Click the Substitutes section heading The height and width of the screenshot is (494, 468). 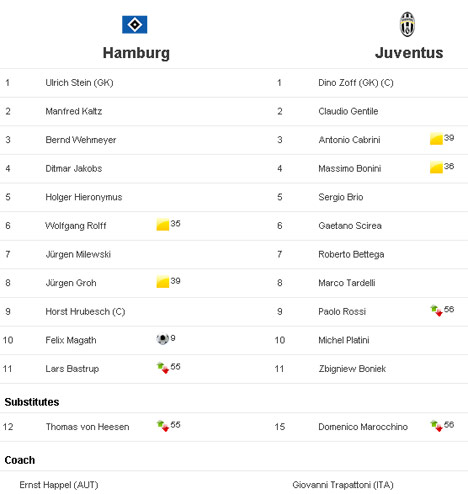32,402
